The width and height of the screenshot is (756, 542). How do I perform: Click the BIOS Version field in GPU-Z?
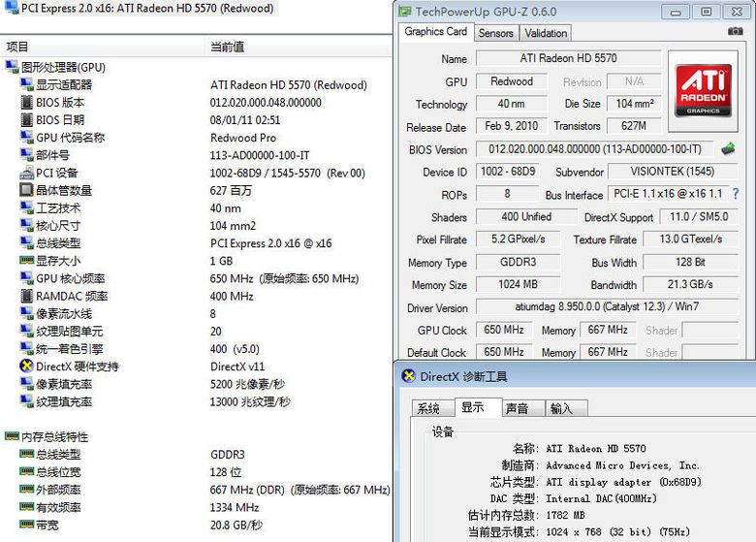tap(595, 149)
